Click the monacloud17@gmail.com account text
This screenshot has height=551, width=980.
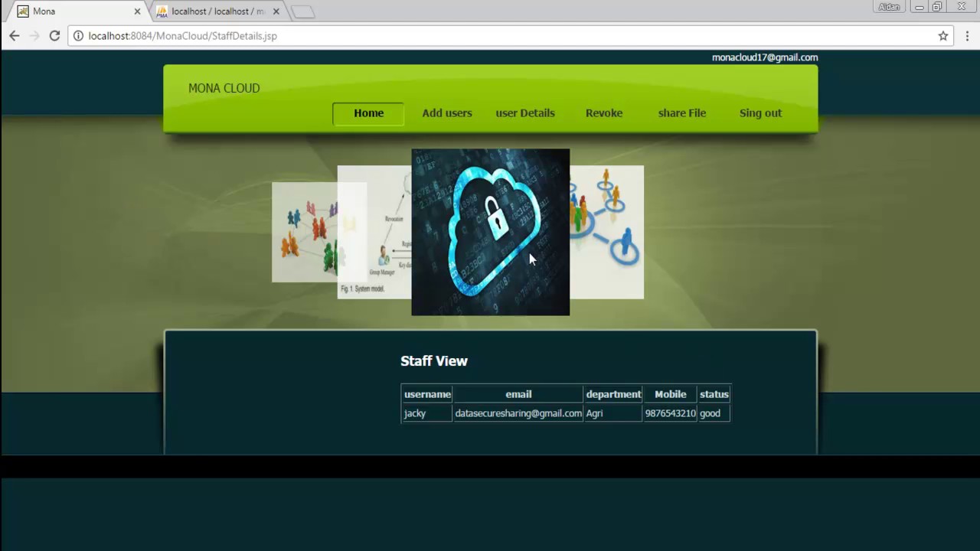pyautogui.click(x=765, y=57)
